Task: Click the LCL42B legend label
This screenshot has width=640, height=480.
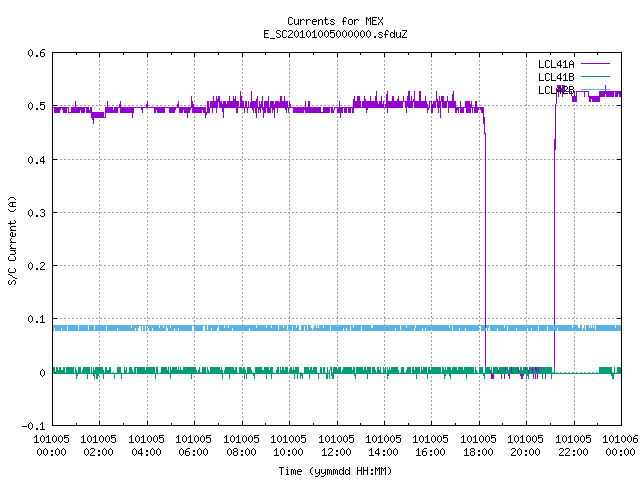Action: pyautogui.click(x=556, y=90)
